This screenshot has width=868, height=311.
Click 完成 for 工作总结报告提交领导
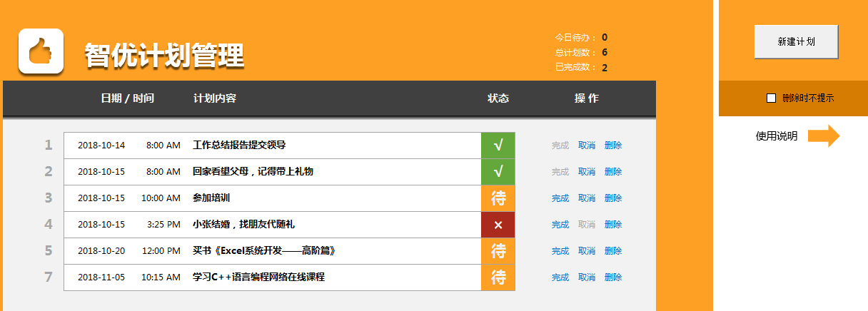(x=560, y=146)
